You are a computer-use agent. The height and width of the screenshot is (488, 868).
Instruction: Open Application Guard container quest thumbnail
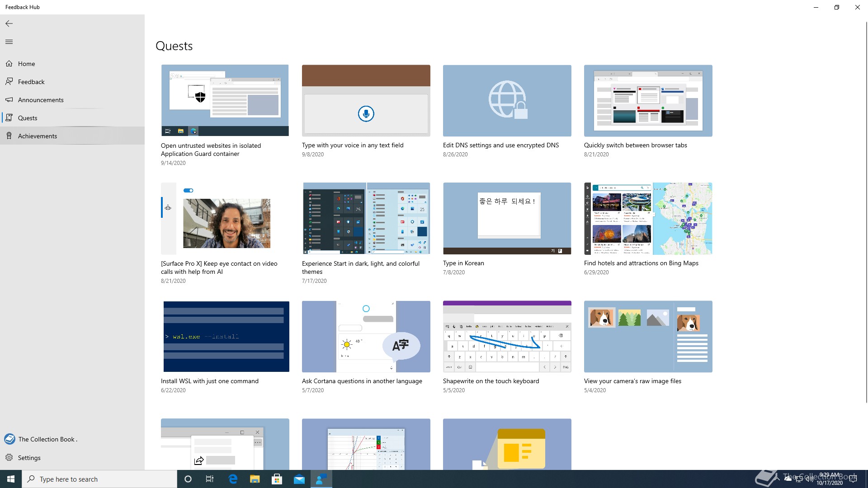(x=225, y=100)
